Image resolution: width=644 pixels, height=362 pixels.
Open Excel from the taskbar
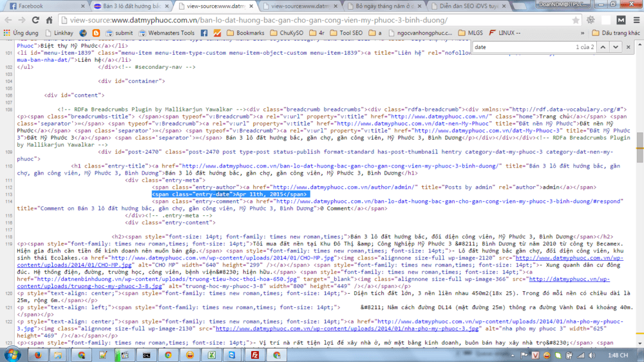click(x=211, y=355)
